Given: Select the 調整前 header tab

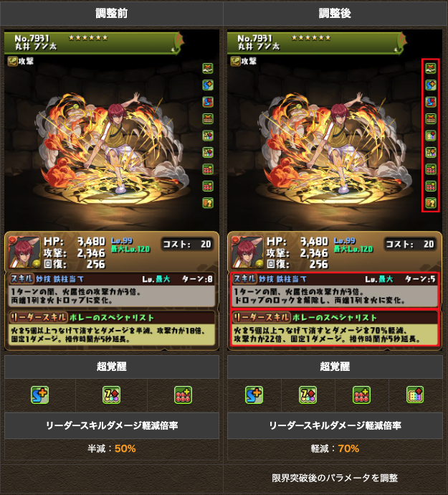Looking at the screenshot, I should (112, 13).
